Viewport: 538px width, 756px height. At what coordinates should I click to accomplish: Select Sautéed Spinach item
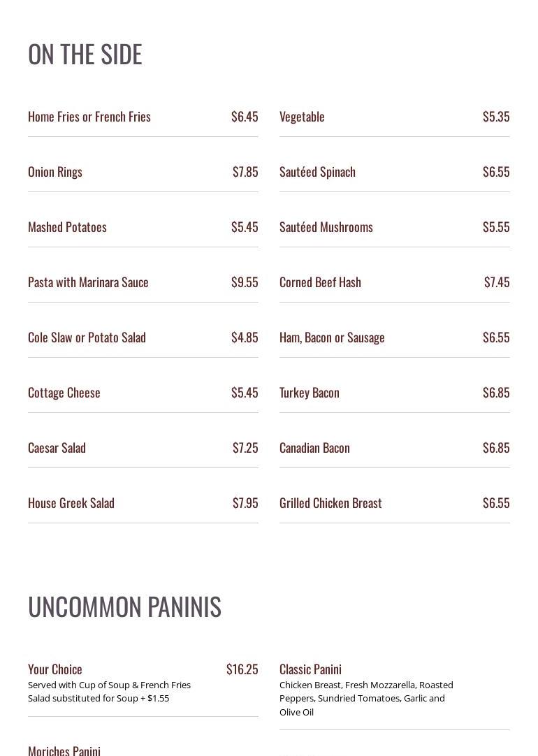pyautogui.click(x=317, y=172)
